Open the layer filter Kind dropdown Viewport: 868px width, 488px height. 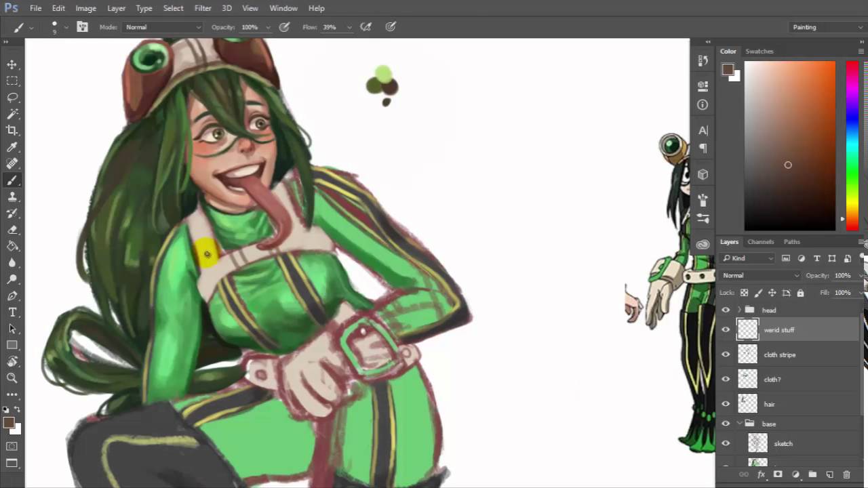tap(747, 258)
